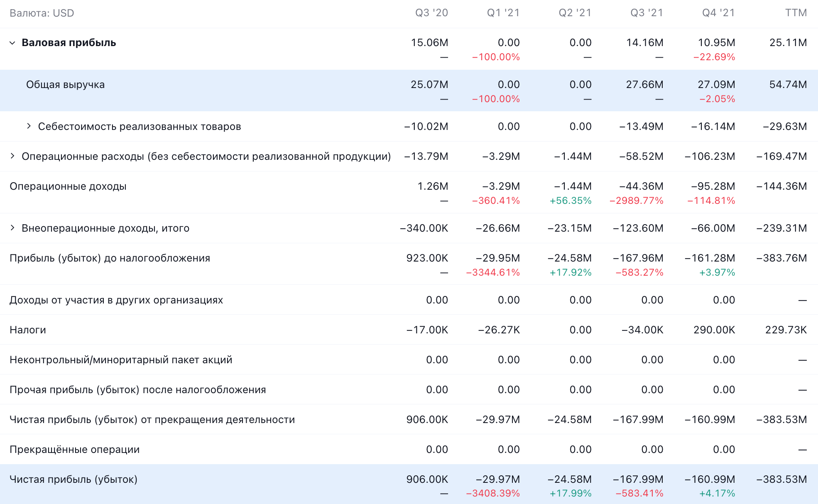
Task: Expand the Внеоперационные доходы, итого row chevron
Action: coord(12,228)
